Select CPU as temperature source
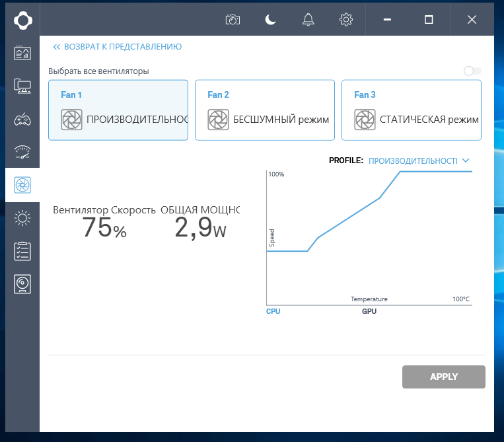This screenshot has width=504, height=442. 273,311
